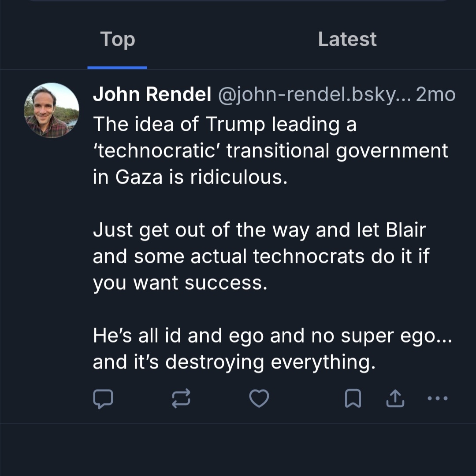Open post via 'The idea of Trump' paragraph
Image resolution: width=476 pixels, height=476 pixels.
click(225, 125)
